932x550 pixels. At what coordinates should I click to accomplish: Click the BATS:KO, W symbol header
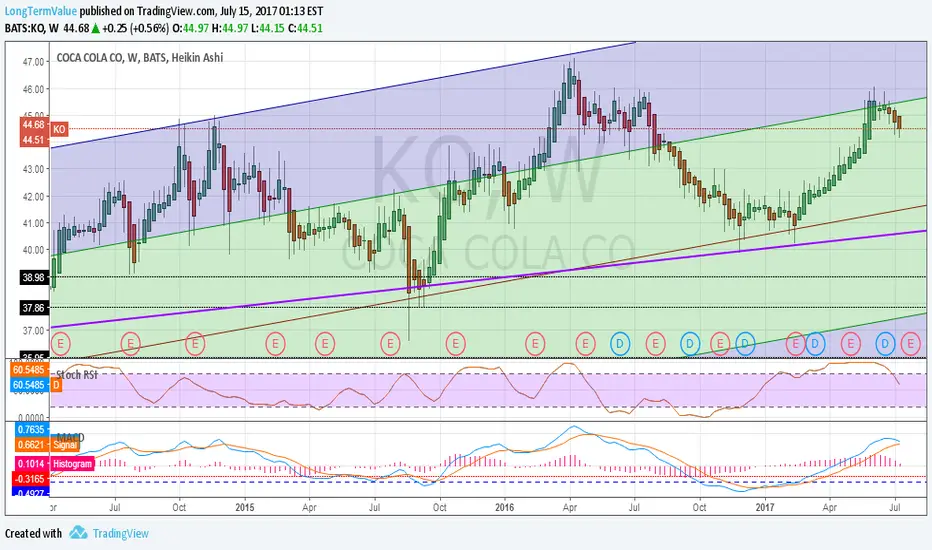32,28
